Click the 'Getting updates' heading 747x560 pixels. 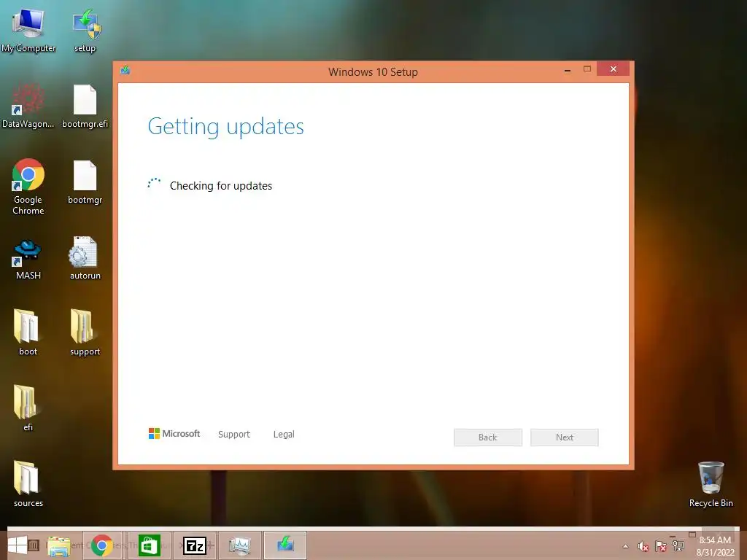(226, 127)
